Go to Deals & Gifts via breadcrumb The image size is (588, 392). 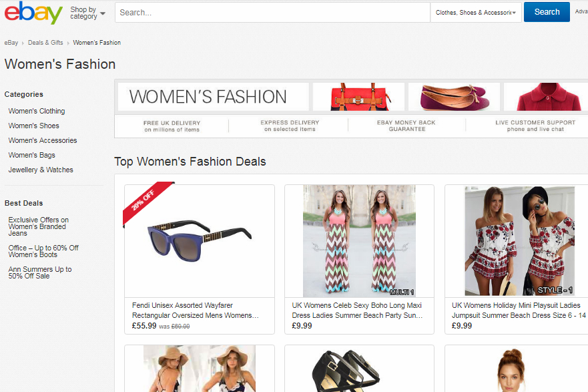[x=45, y=42]
